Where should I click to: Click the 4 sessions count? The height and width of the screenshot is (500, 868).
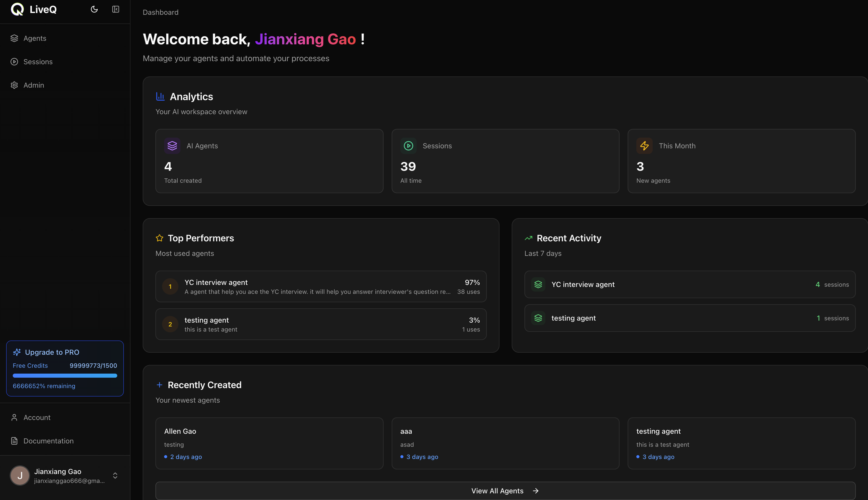coord(832,284)
